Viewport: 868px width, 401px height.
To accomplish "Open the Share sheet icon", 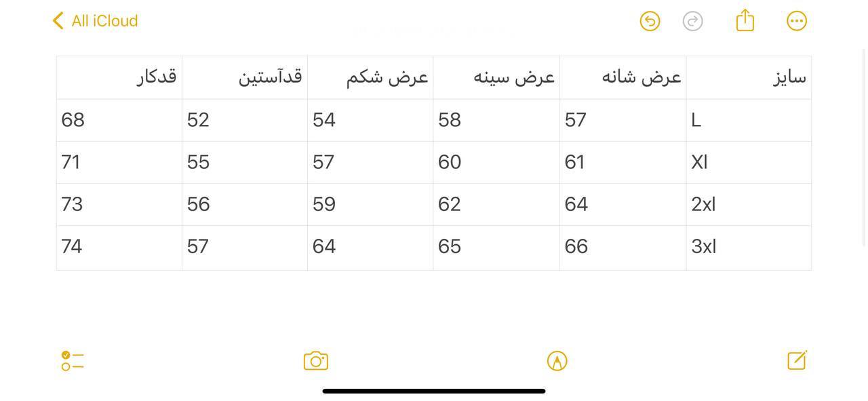I will click(x=745, y=20).
